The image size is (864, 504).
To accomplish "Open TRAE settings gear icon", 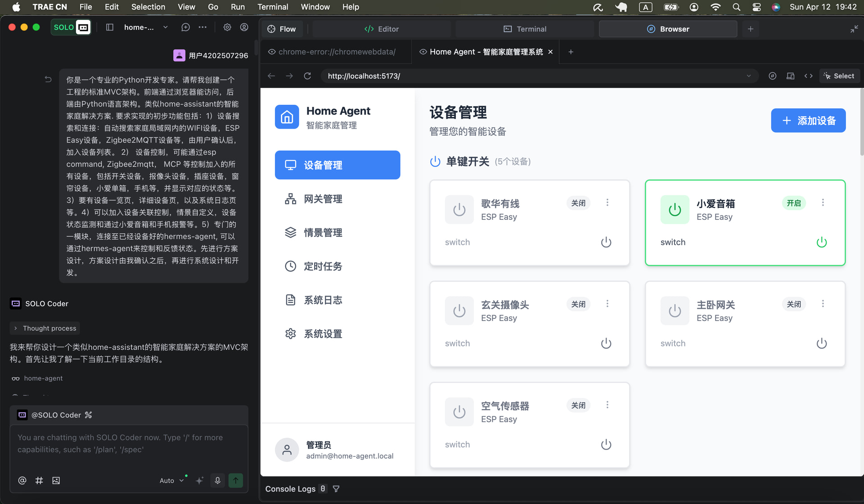I will tap(227, 27).
